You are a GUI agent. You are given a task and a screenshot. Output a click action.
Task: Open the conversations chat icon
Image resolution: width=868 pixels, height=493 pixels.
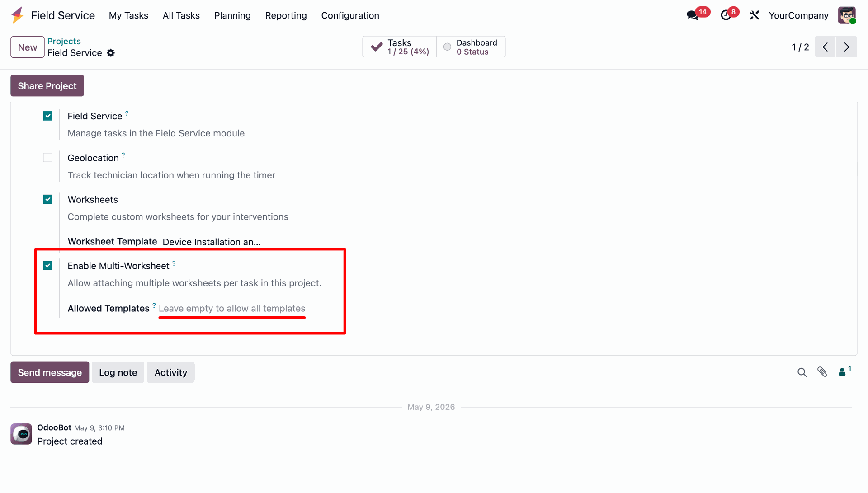[x=692, y=15]
